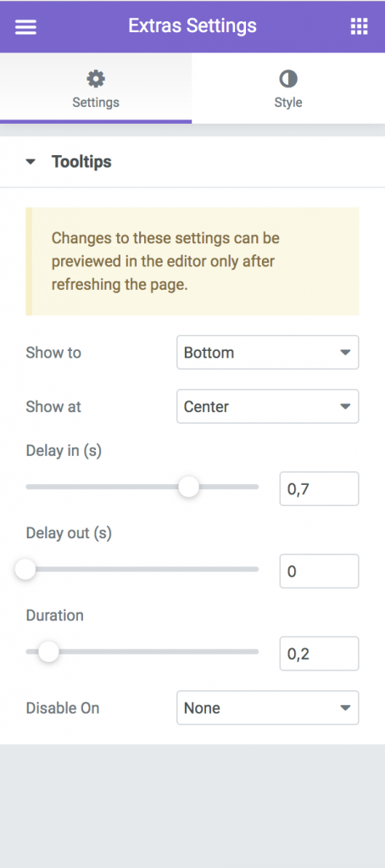Open the hamburger menu
This screenshot has height=868, width=385.
(25, 26)
